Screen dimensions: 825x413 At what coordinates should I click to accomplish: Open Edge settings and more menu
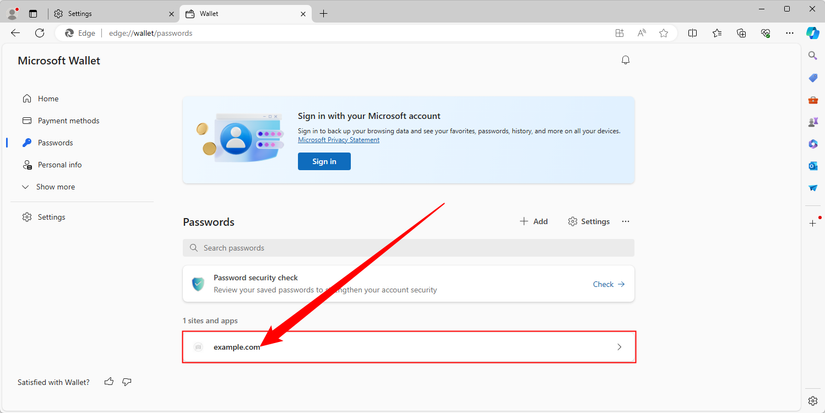790,33
